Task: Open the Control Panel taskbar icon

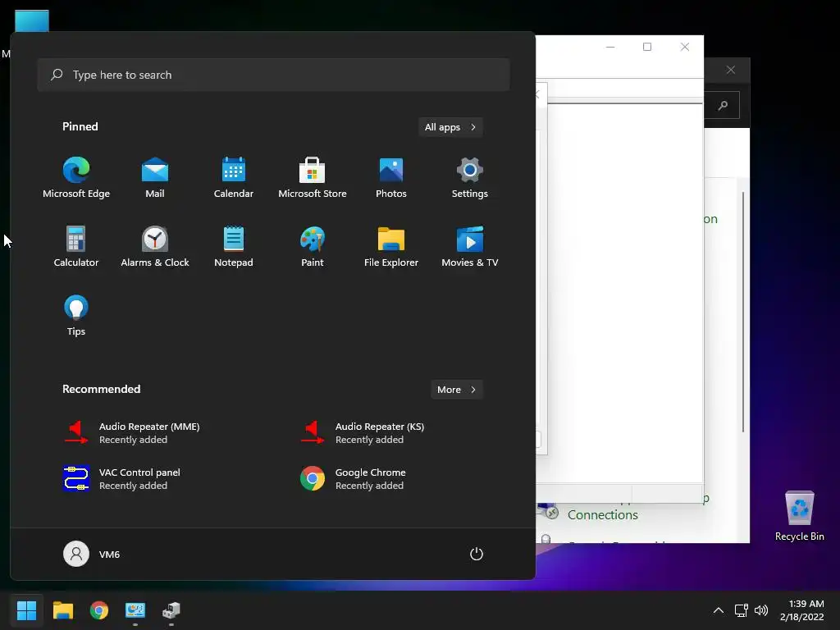Action: (135, 610)
